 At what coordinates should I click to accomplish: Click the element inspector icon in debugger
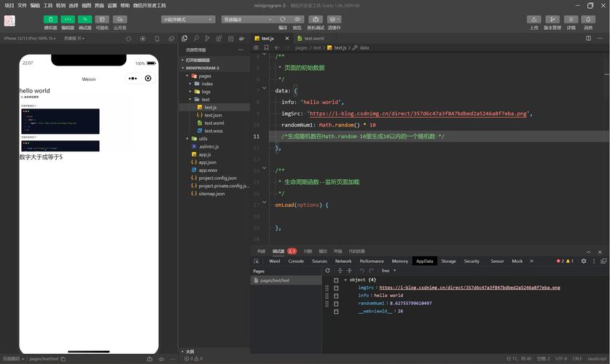[x=257, y=261]
